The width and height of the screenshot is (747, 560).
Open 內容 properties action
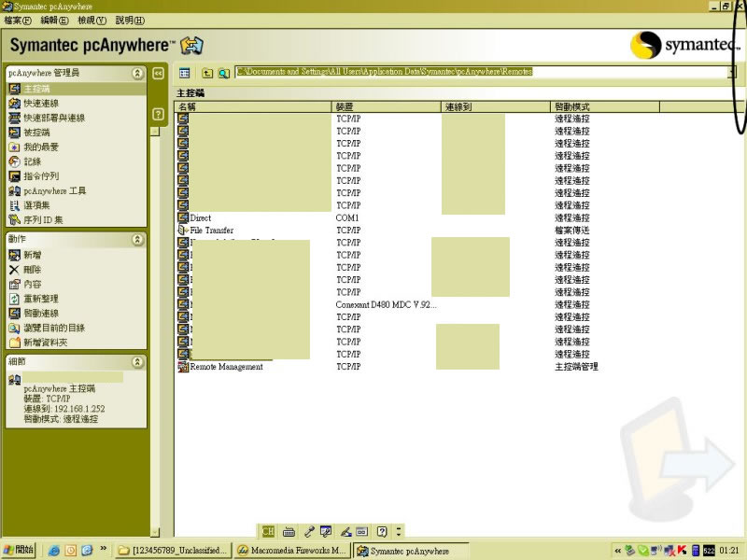[32, 285]
